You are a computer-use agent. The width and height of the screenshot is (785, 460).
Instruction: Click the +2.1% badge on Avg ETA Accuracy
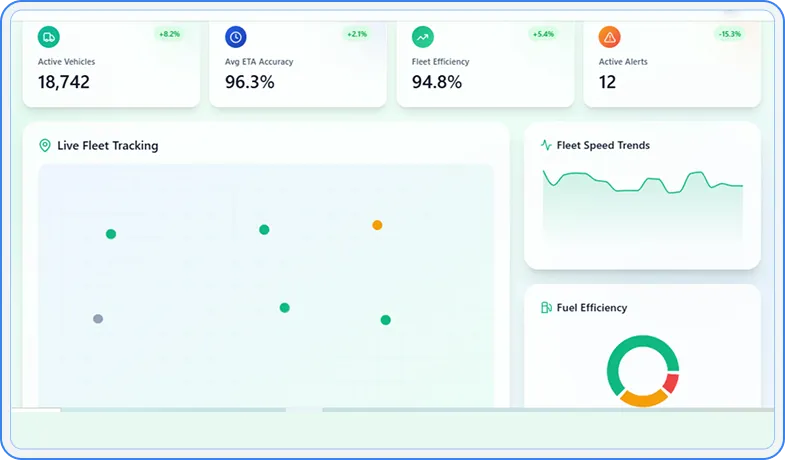click(356, 34)
